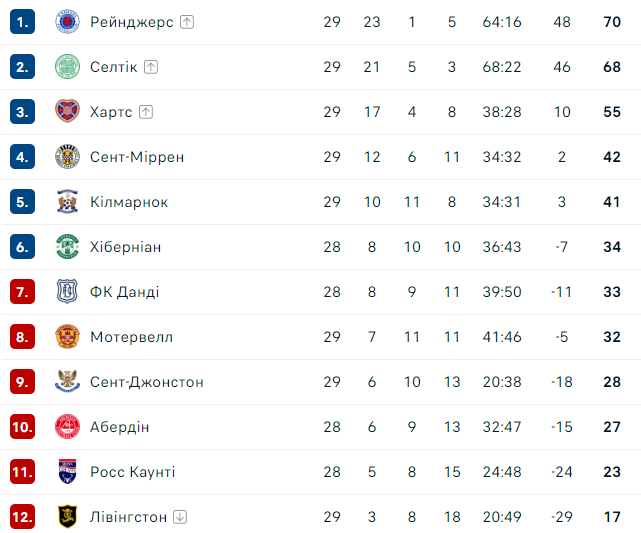641x533 pixels.
Task: Click the Рейнджерс club crest icon
Action: click(66, 22)
